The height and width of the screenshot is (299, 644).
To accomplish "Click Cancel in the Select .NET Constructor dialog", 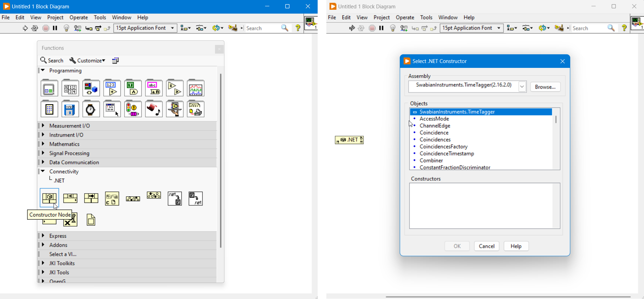I will coord(486,246).
